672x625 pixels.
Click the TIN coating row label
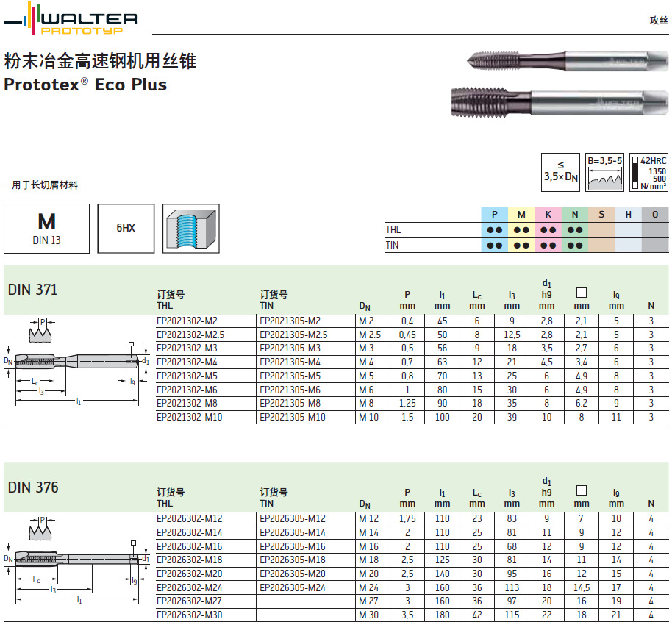[x=392, y=245]
